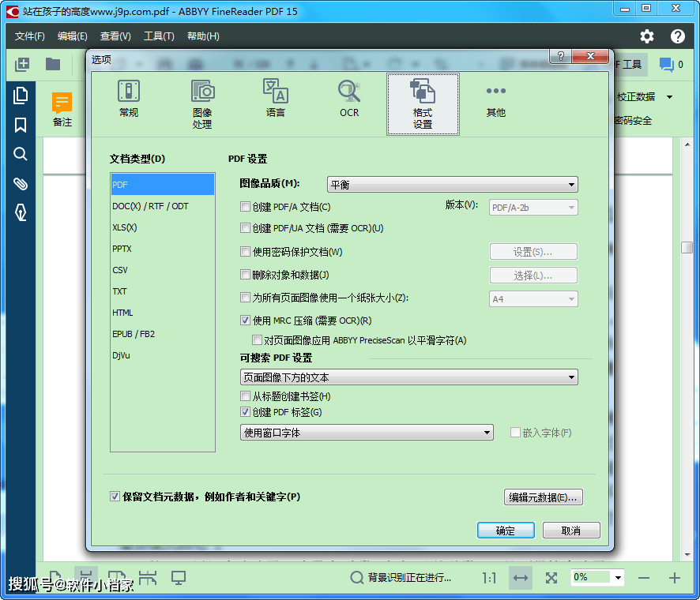Select DjVu in document type list
Screen dimensions: 700x600
163,355
